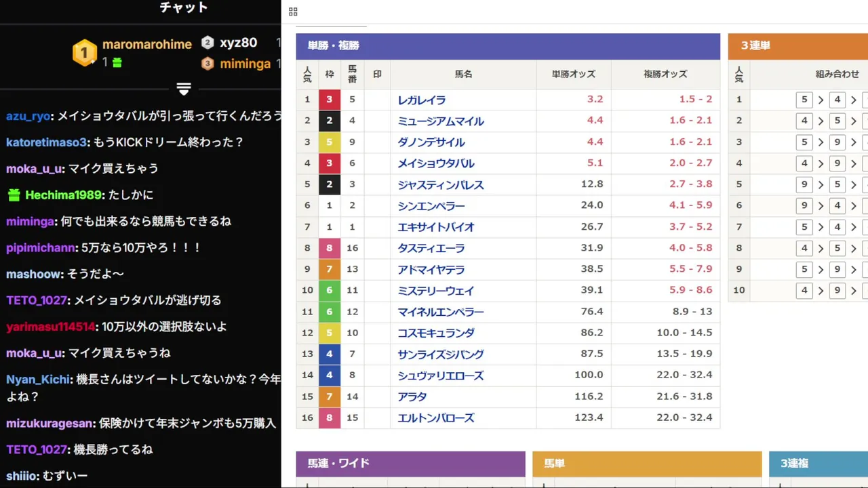Image resolution: width=868 pixels, height=488 pixels.
Task: Click win odds 100.0 for シュヴァリエローズ
Action: (x=573, y=375)
